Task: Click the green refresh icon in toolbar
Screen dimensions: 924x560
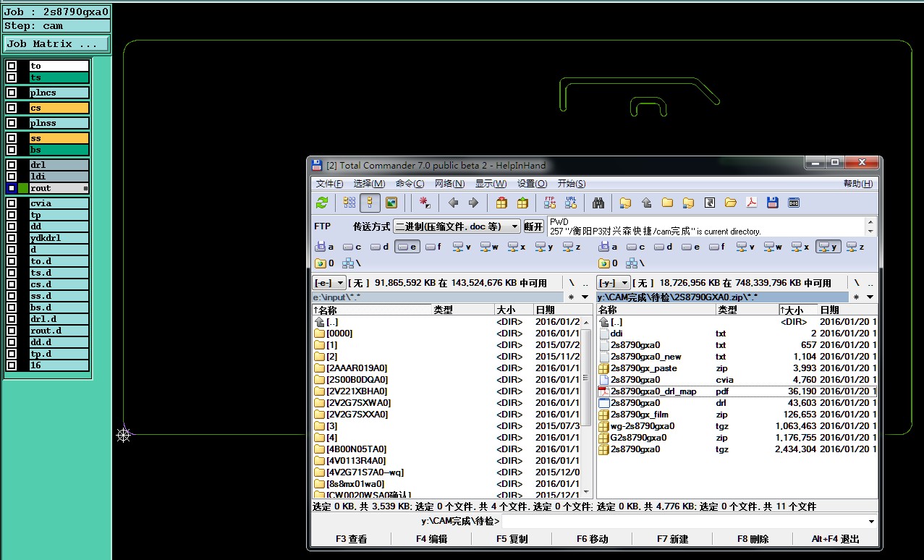Action: 322,203
